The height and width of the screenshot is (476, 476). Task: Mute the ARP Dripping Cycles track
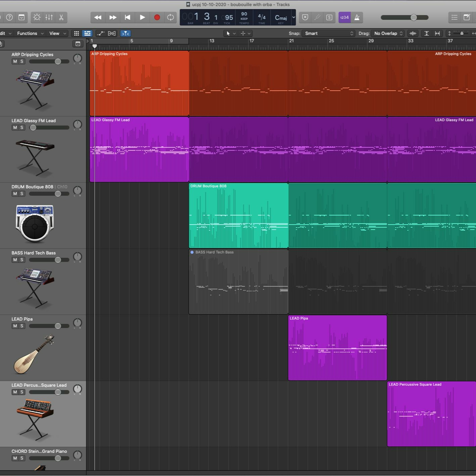click(x=15, y=61)
